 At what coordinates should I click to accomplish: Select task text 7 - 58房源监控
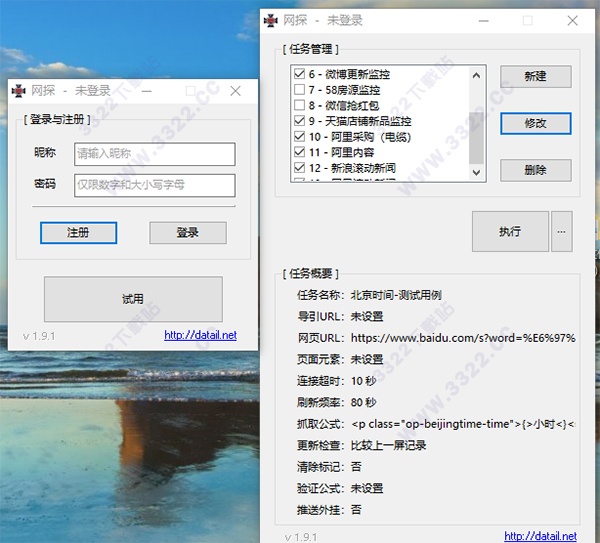tap(344, 90)
